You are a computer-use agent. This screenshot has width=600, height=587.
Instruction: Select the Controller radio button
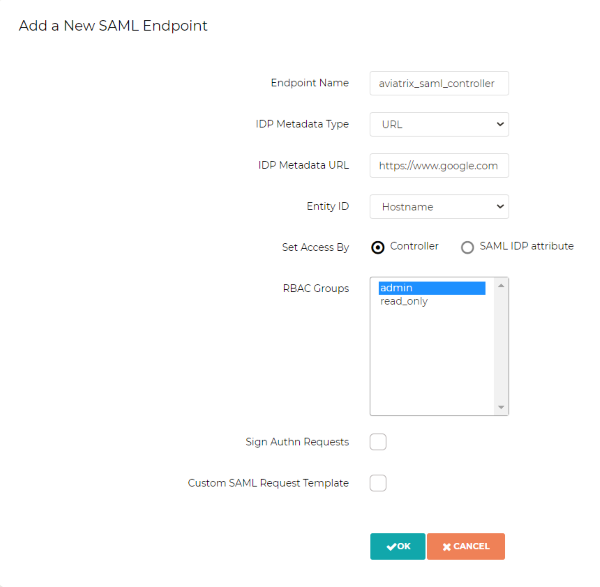tap(378, 247)
